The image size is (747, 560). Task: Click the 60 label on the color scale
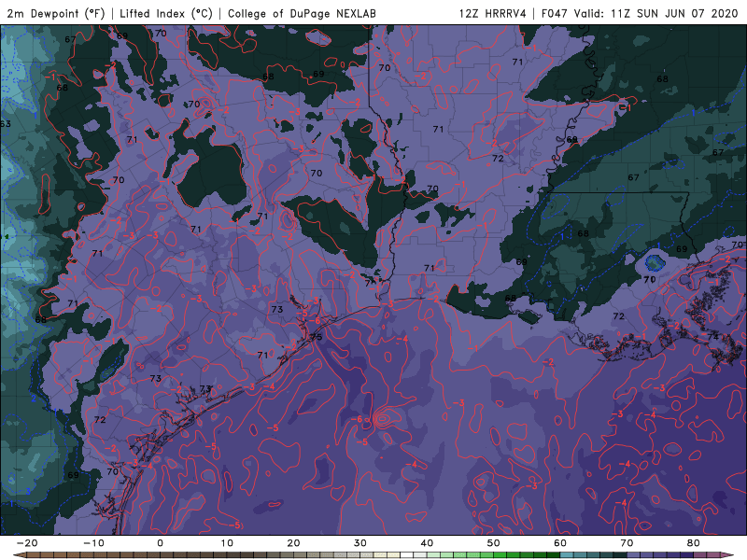click(560, 543)
